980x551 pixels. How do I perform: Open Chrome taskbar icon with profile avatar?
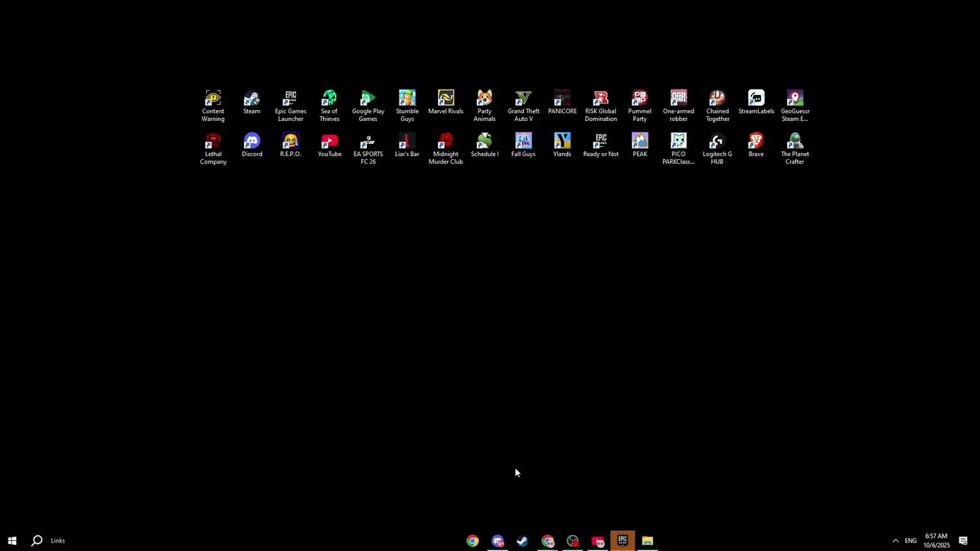coord(547,541)
